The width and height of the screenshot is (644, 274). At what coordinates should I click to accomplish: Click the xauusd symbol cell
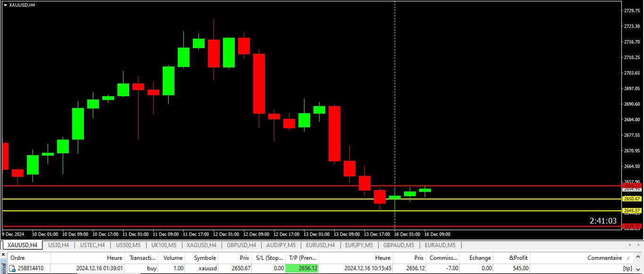207,268
